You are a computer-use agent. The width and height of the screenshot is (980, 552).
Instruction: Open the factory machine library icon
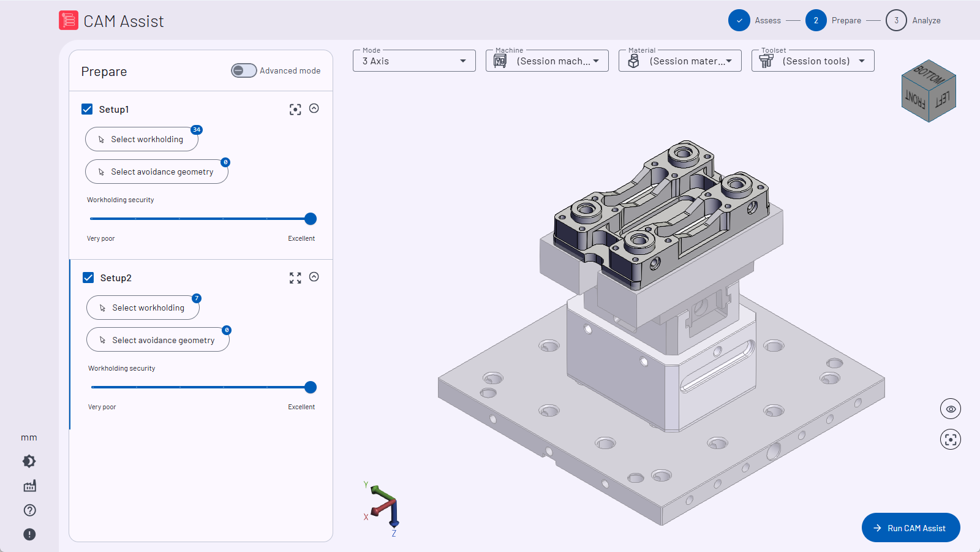pos(29,486)
